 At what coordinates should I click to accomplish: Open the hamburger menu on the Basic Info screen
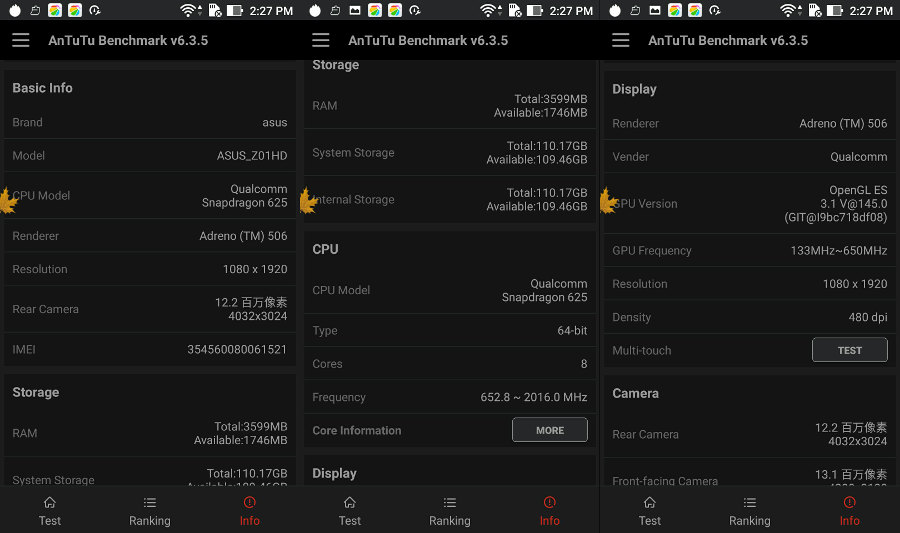pyautogui.click(x=21, y=40)
